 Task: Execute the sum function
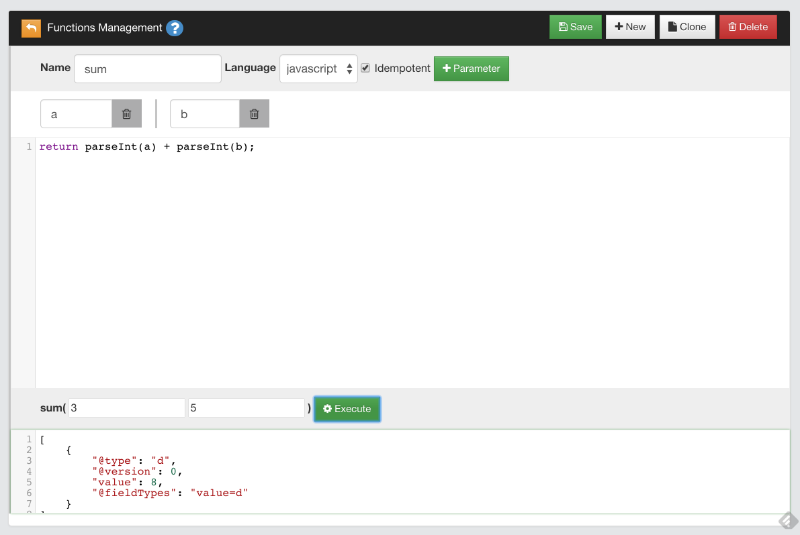coord(347,408)
